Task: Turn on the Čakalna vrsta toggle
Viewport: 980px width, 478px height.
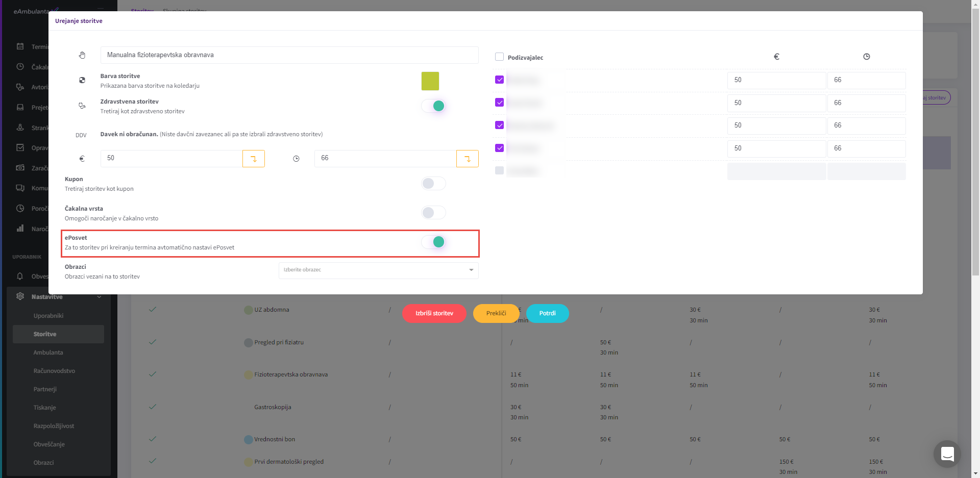Action: click(x=434, y=213)
